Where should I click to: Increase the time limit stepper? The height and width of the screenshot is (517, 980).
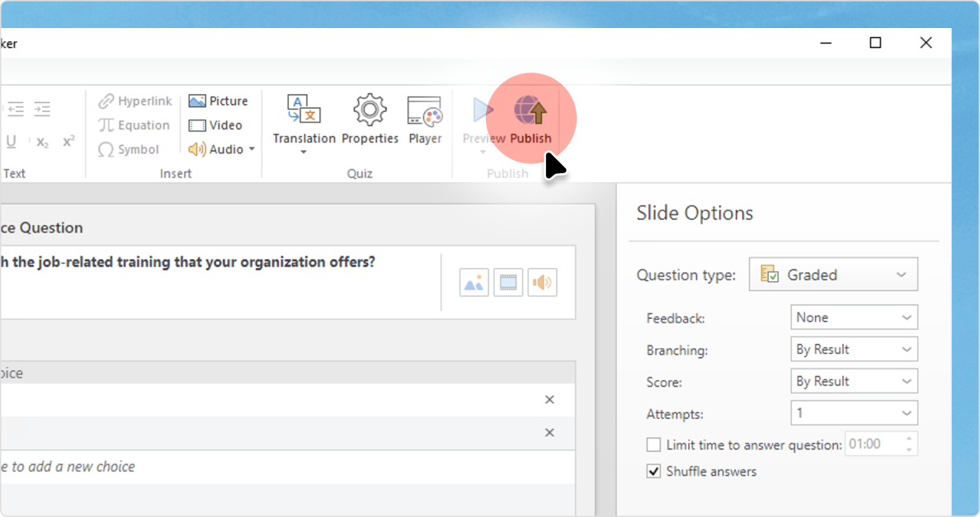(909, 439)
